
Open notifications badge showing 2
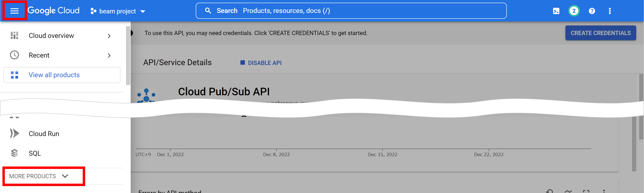574,11
